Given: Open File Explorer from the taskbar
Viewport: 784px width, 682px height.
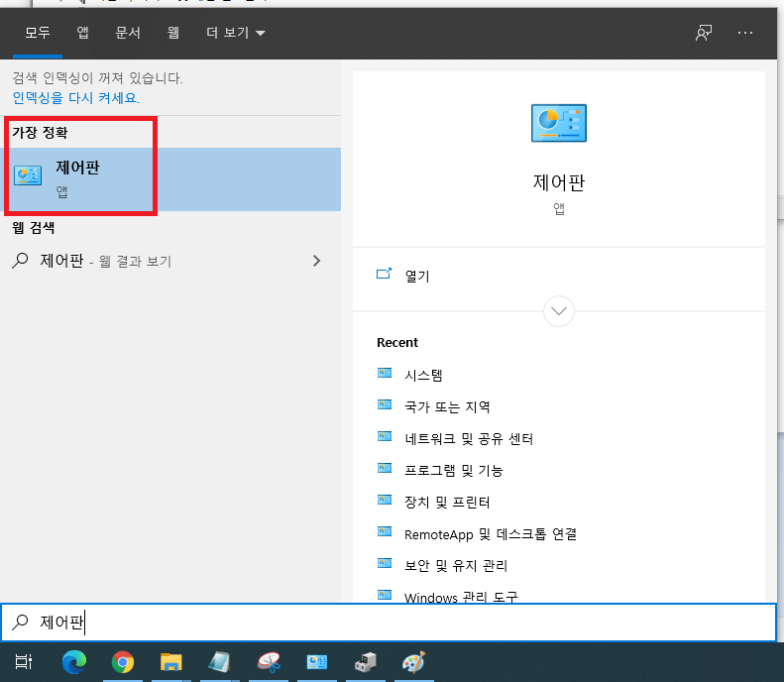Looking at the screenshot, I should click(x=171, y=662).
